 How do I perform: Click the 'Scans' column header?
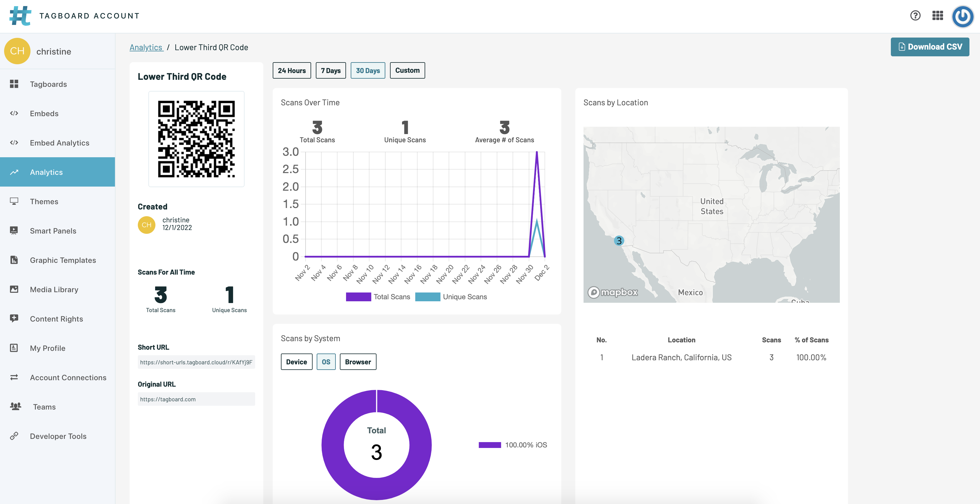[x=771, y=339]
